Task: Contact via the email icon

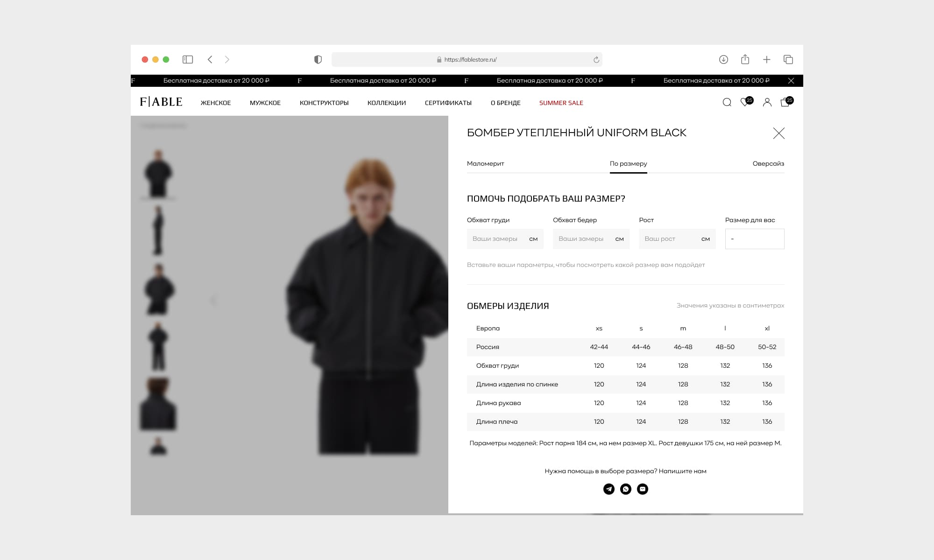Action: pyautogui.click(x=643, y=489)
